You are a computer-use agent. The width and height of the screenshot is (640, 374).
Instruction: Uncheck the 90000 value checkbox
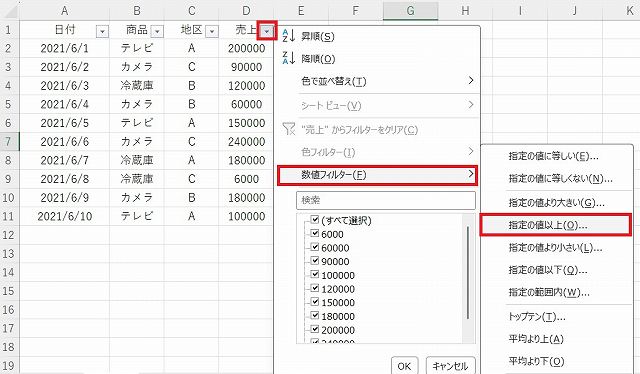tap(315, 260)
